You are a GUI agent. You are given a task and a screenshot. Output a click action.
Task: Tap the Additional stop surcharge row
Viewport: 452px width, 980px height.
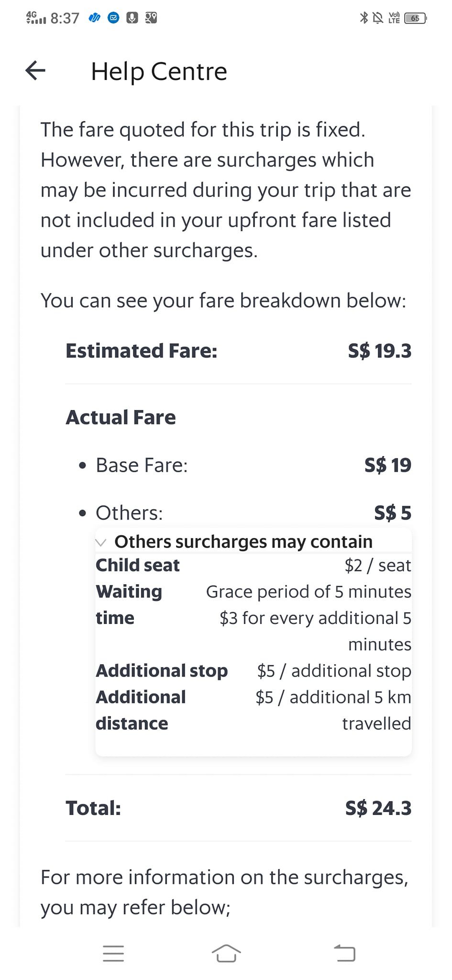pos(254,670)
